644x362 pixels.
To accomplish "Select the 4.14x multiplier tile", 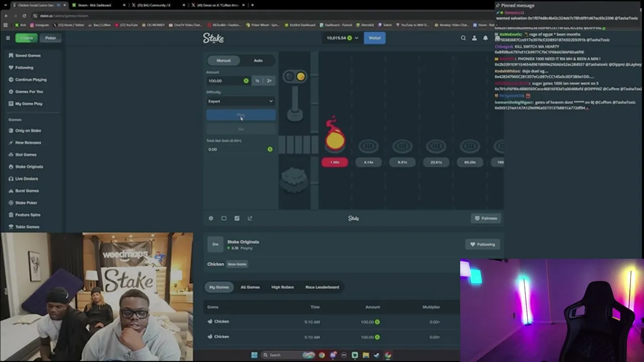I will point(368,162).
